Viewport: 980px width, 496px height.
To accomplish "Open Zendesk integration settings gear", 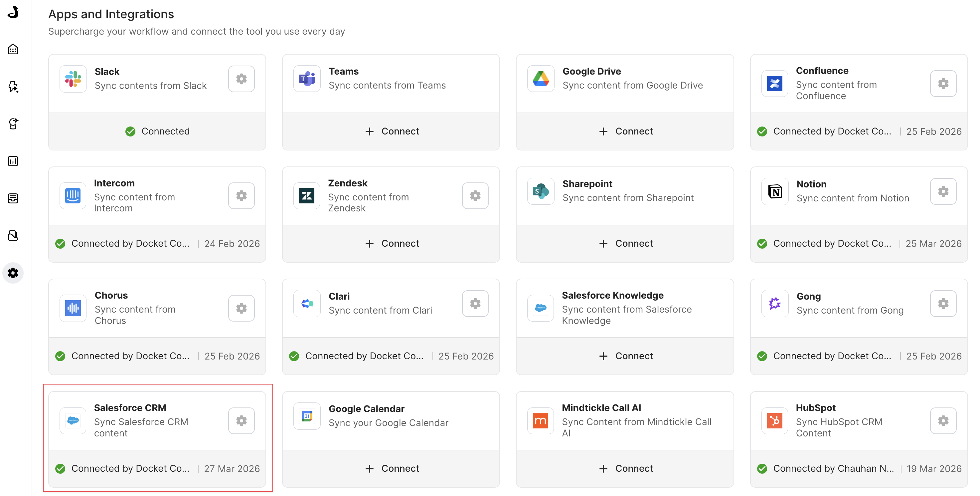I will coord(475,196).
